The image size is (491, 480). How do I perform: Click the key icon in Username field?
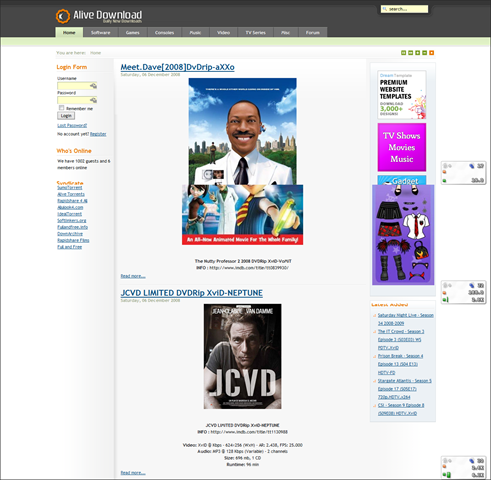(93, 86)
